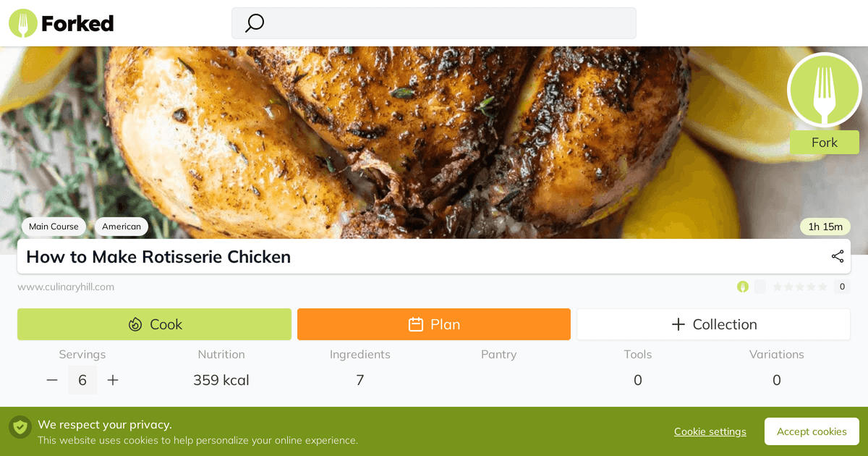Click the search magnifier icon
Screen dimensions: 868x456
click(x=253, y=22)
